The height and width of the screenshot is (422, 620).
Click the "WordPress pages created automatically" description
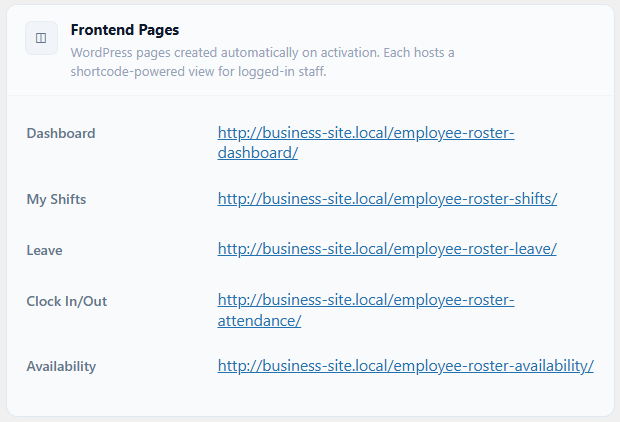point(262,62)
